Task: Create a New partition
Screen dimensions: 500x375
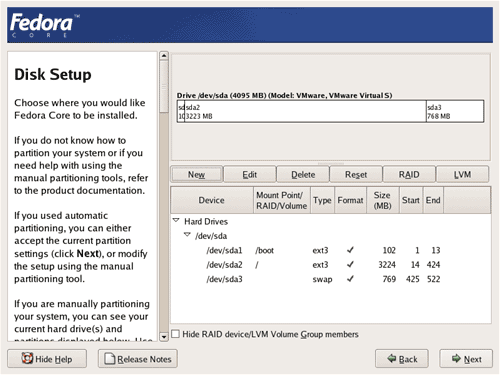Action: pyautogui.click(x=196, y=174)
